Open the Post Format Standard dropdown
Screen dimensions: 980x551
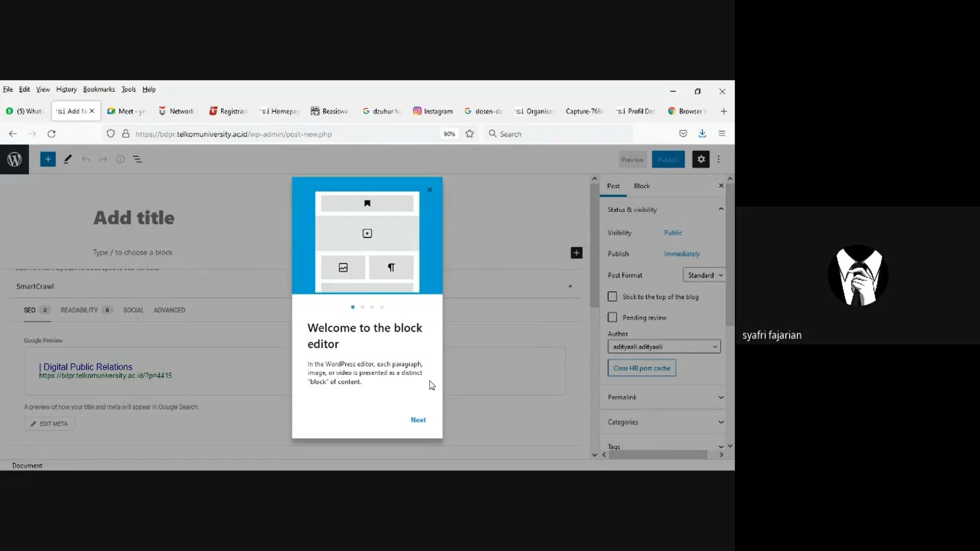point(704,275)
